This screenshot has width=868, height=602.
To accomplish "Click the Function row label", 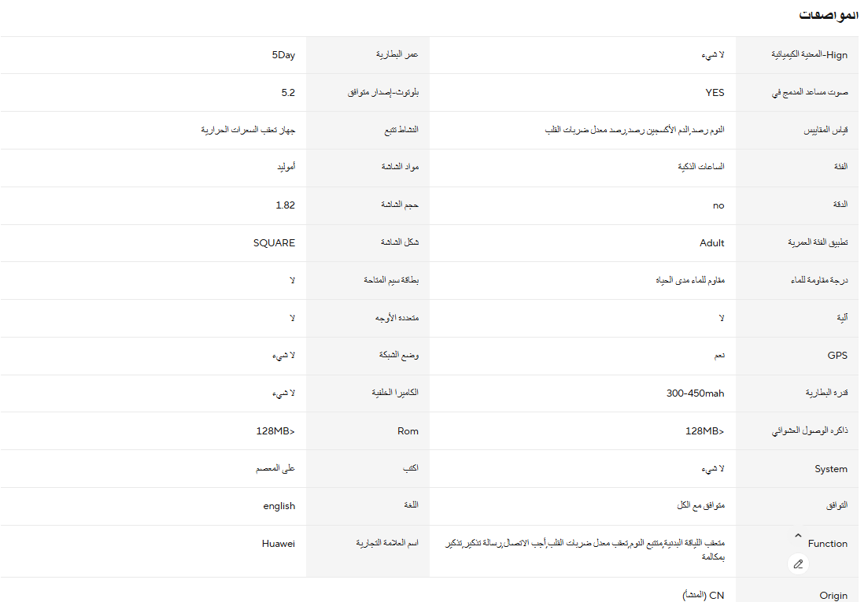I will click(828, 543).
